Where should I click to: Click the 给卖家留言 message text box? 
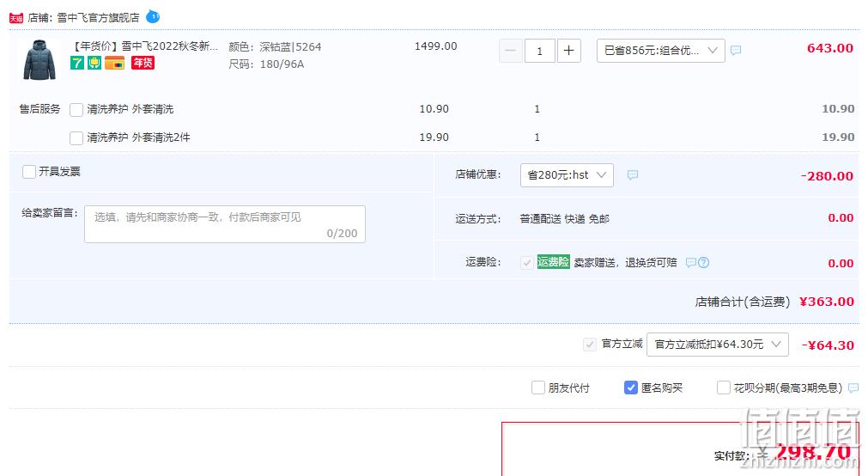(225, 224)
